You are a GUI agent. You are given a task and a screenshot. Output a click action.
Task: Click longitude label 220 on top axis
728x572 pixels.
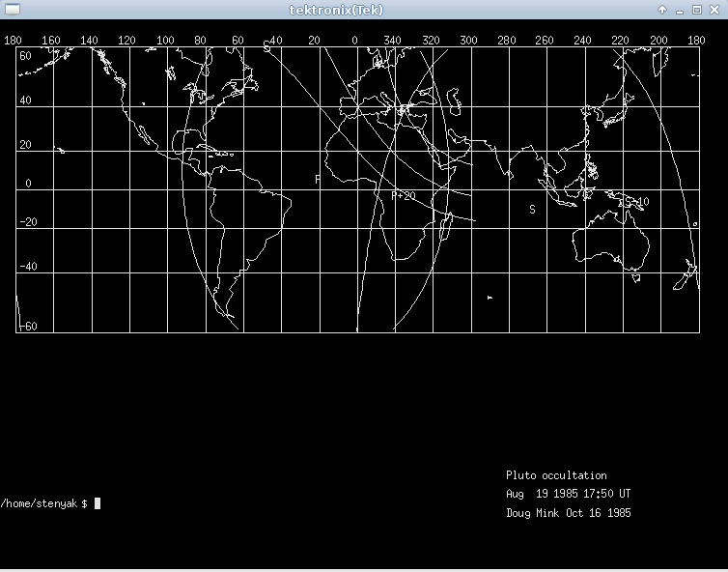click(620, 41)
